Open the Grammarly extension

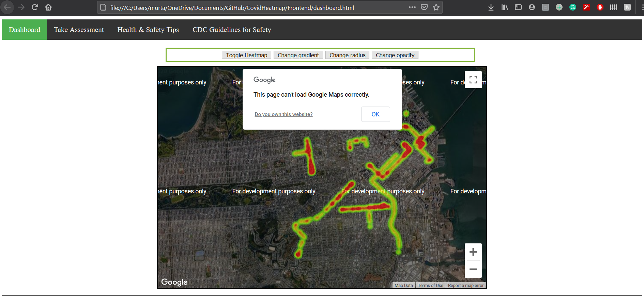573,7
